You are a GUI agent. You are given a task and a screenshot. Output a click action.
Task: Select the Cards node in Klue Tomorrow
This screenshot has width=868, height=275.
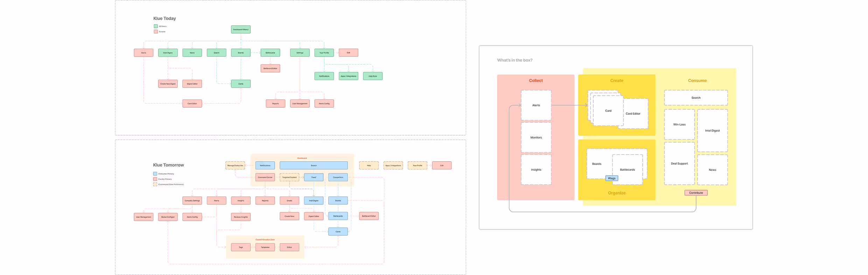pos(338,232)
